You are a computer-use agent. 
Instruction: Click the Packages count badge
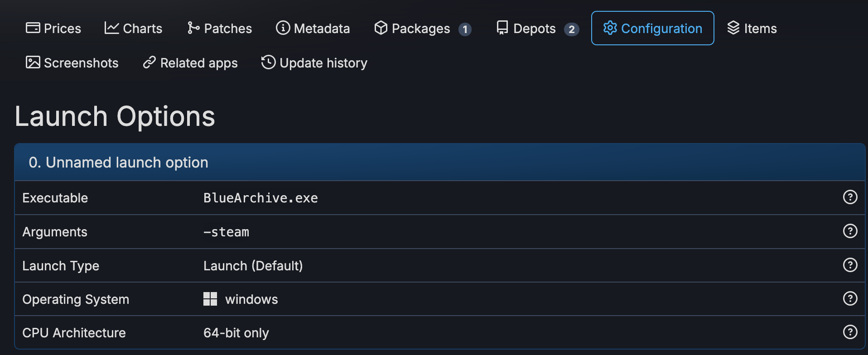pyautogui.click(x=465, y=29)
